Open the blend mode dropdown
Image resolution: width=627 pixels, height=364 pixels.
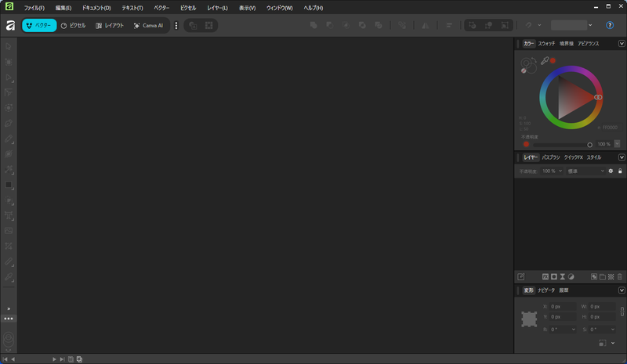click(x=585, y=171)
